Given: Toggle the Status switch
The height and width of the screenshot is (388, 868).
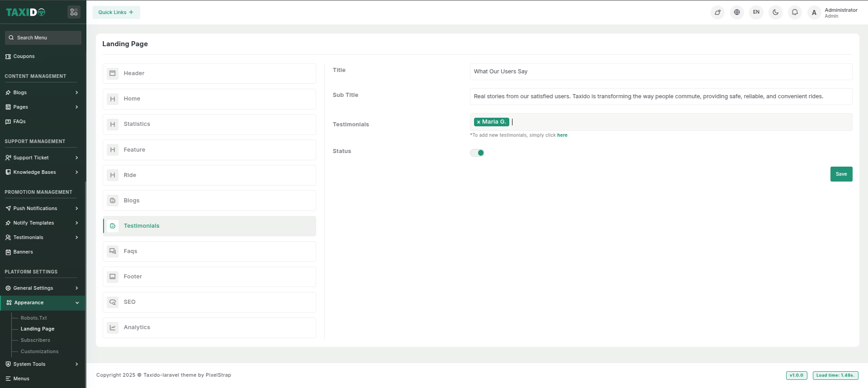Looking at the screenshot, I should (x=477, y=153).
